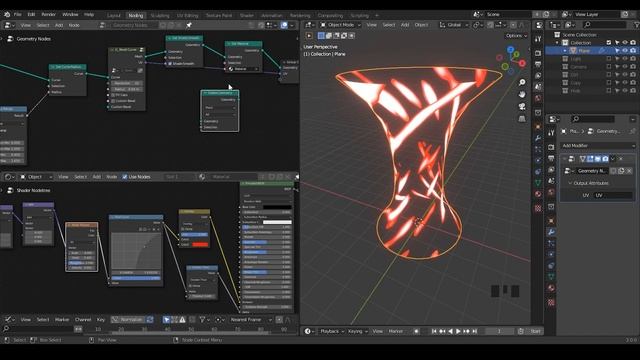This screenshot has width=640, height=360.
Task: Toggle modifier edit mode display icon
Action: tap(590, 159)
